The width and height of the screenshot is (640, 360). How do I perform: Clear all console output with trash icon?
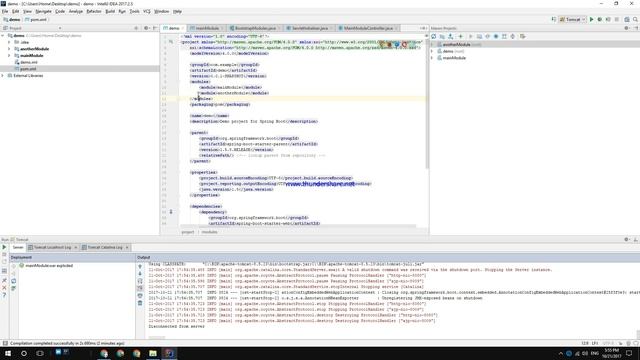pyautogui.click(x=140, y=303)
